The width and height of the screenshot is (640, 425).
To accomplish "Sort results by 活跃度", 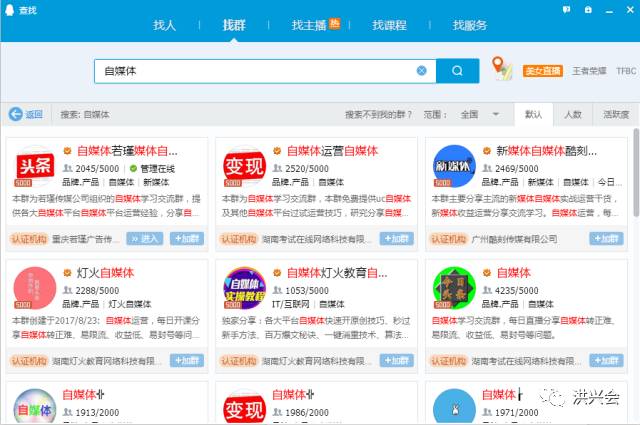I will coord(616,114).
